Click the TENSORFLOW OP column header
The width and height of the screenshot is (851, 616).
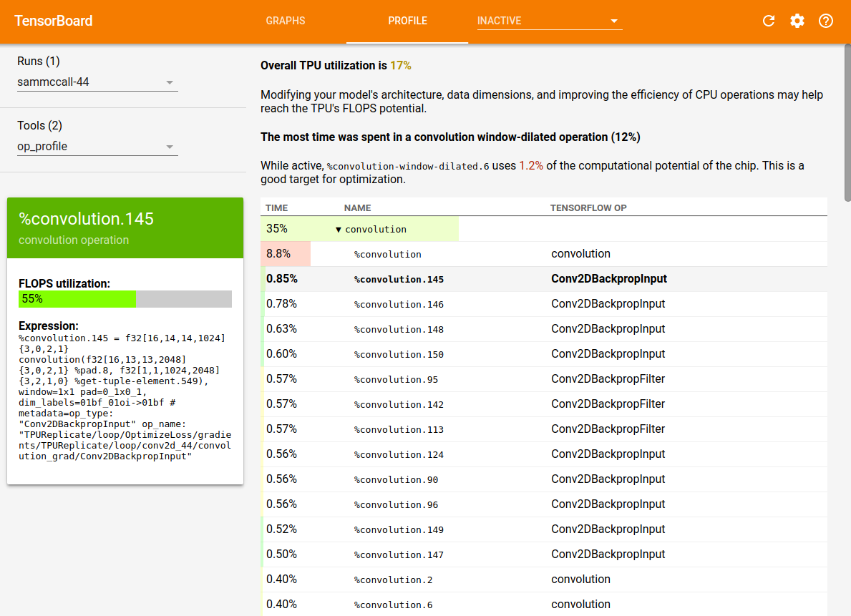[x=588, y=208]
